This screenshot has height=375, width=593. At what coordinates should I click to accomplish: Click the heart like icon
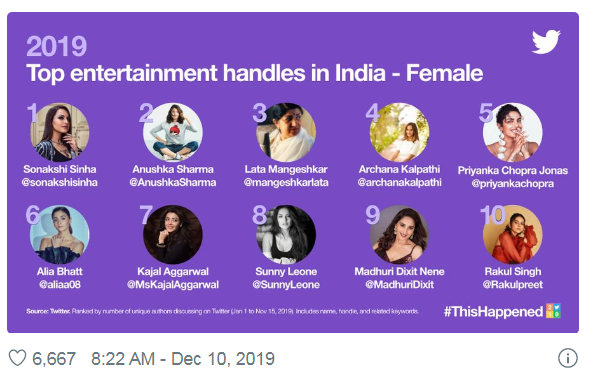point(17,358)
